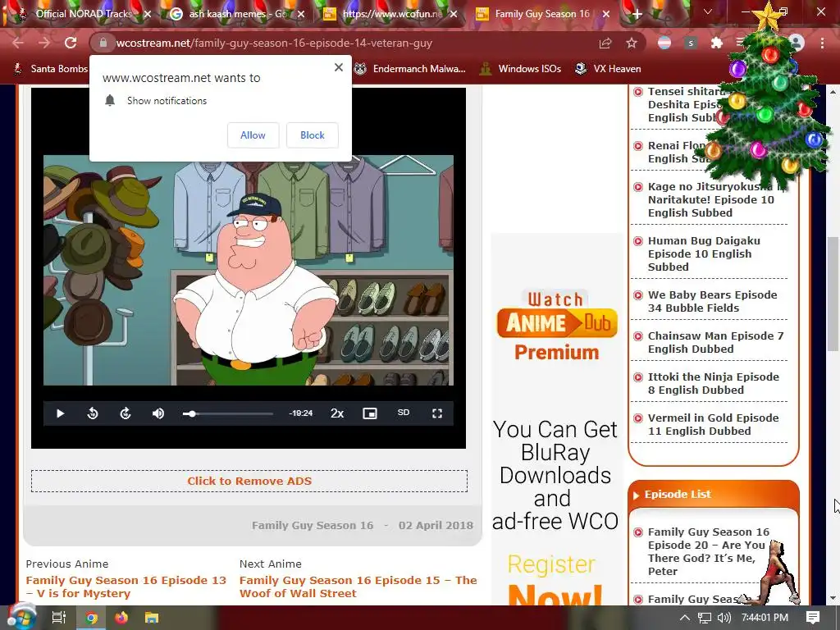The image size is (840, 630).
Task: Open We Baby Bears Episode 34 link
Action: click(713, 301)
